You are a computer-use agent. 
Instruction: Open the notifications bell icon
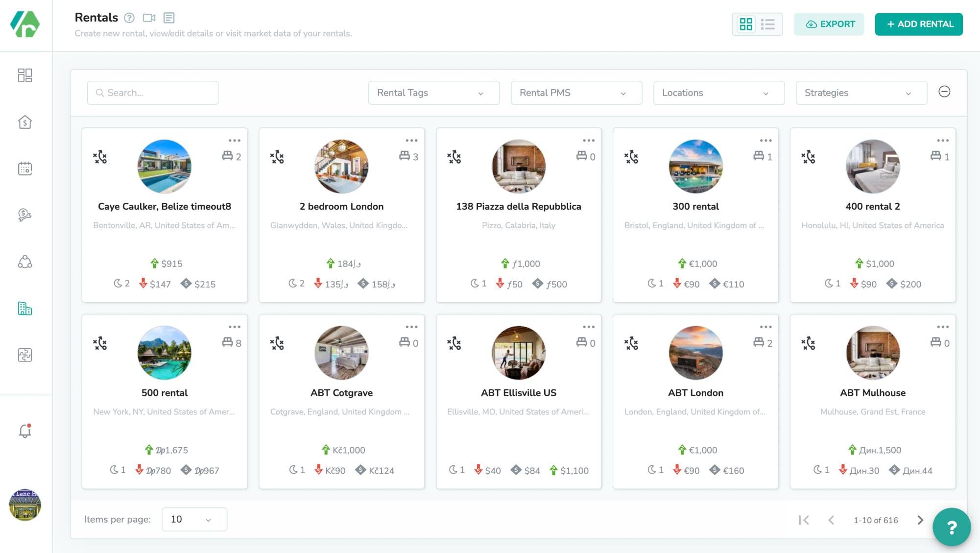(x=24, y=431)
